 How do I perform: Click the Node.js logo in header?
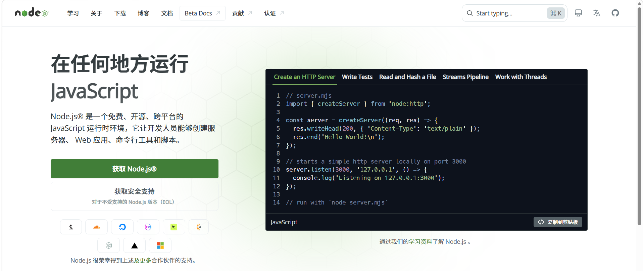click(x=32, y=13)
